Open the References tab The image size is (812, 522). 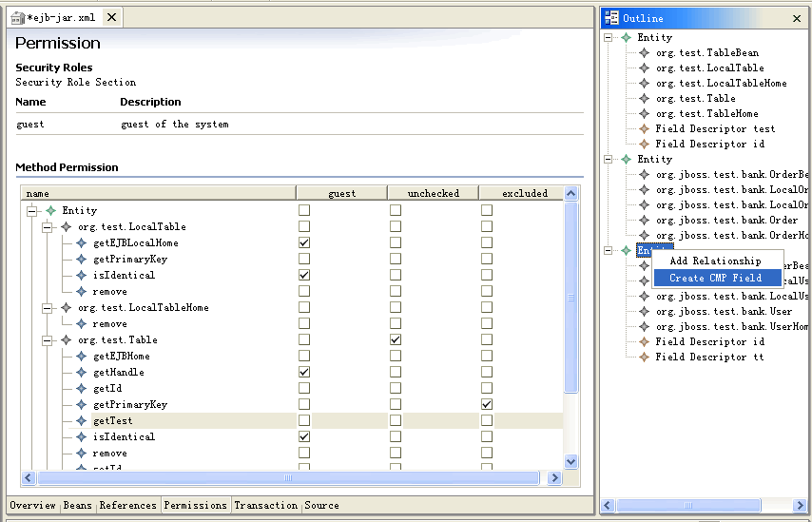pyautogui.click(x=128, y=506)
